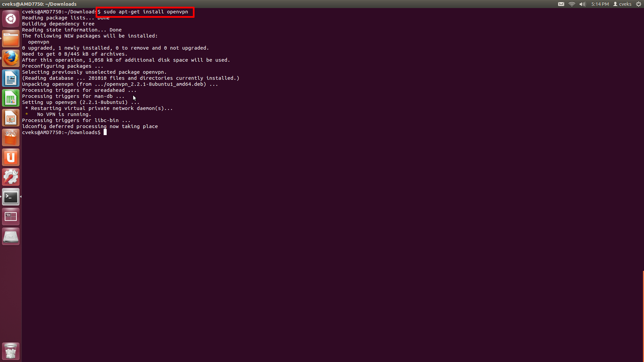The width and height of the screenshot is (644, 362).
Task: Open Ubuntu Software Center
Action: tap(11, 137)
